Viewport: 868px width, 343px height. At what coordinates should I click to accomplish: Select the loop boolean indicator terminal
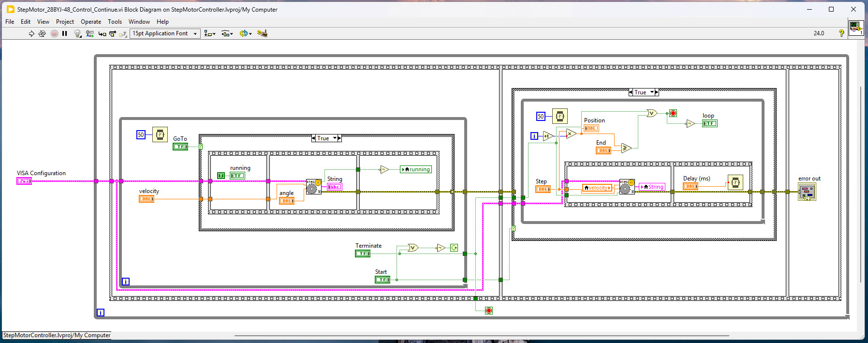[710, 123]
